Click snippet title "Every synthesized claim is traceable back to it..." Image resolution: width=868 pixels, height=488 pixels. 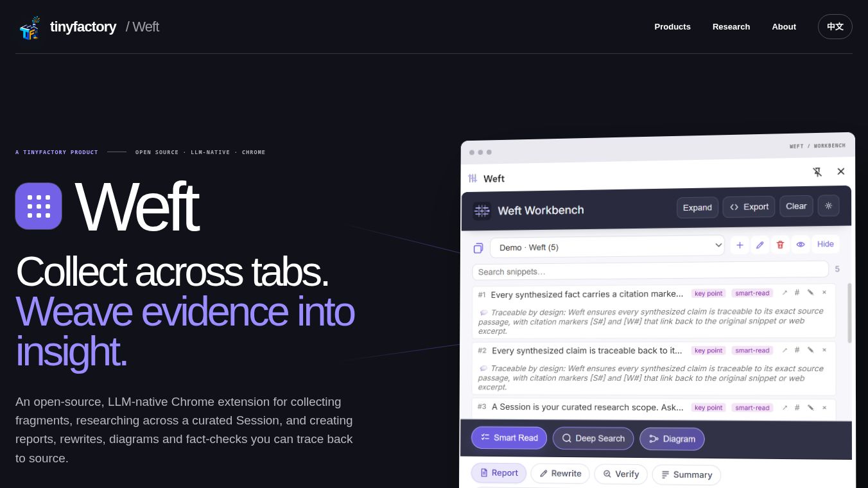point(587,351)
